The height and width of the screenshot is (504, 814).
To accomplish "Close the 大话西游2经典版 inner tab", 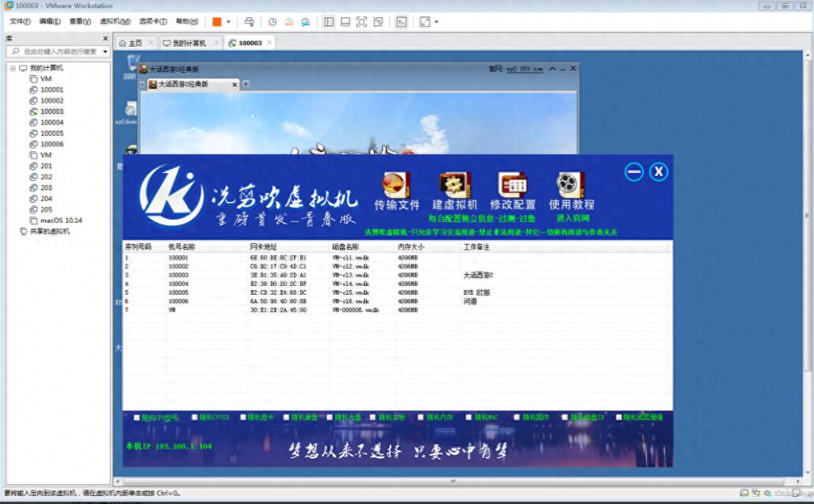I will [x=235, y=84].
